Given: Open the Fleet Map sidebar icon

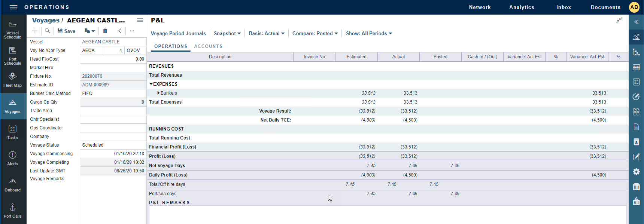Looking at the screenshot, I should pyautogui.click(x=12, y=80).
